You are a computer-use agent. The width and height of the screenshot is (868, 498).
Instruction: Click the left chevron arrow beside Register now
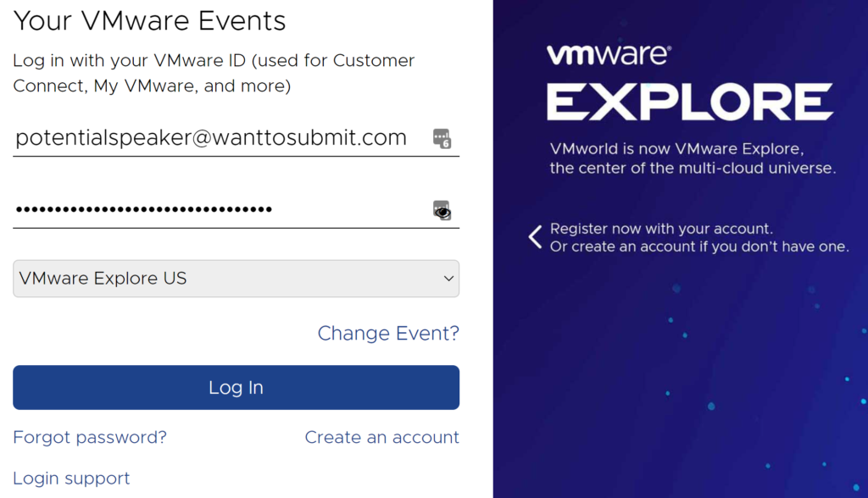535,237
